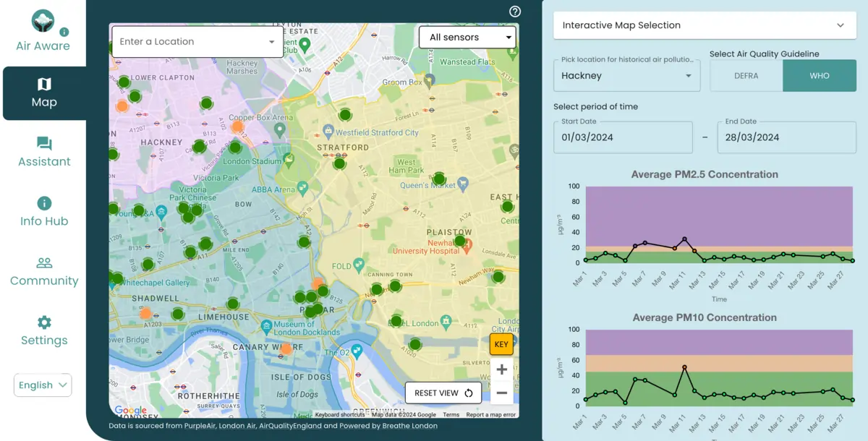Click the RESET VIEW button
The height and width of the screenshot is (441, 868).
point(443,393)
